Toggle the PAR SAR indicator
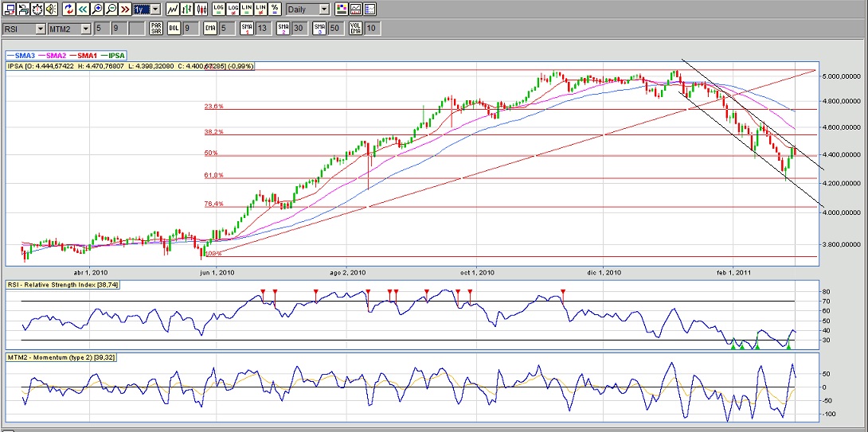Image resolution: width=868 pixels, height=432 pixels. coord(157,29)
